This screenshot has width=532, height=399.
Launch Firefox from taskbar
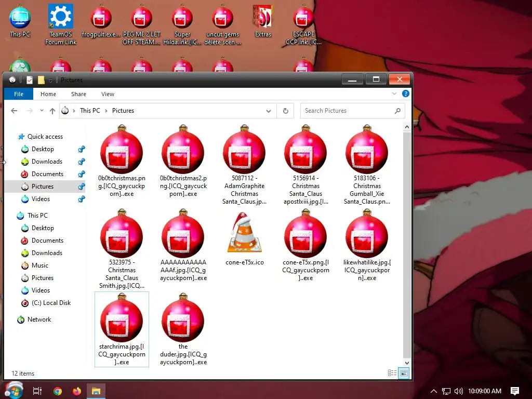point(77,391)
